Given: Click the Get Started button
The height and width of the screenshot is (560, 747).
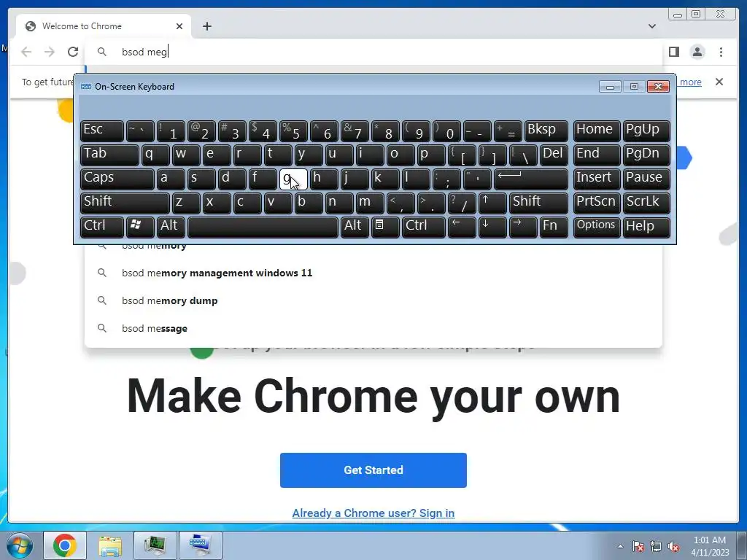Looking at the screenshot, I should tap(373, 470).
